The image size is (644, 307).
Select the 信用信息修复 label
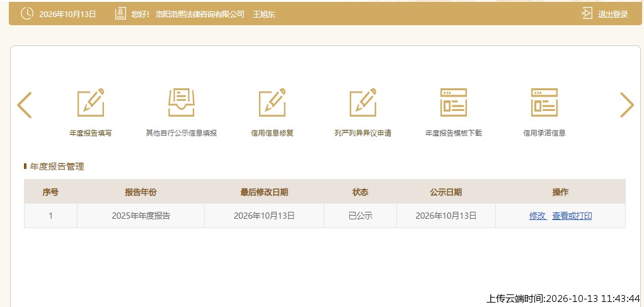pos(272,133)
